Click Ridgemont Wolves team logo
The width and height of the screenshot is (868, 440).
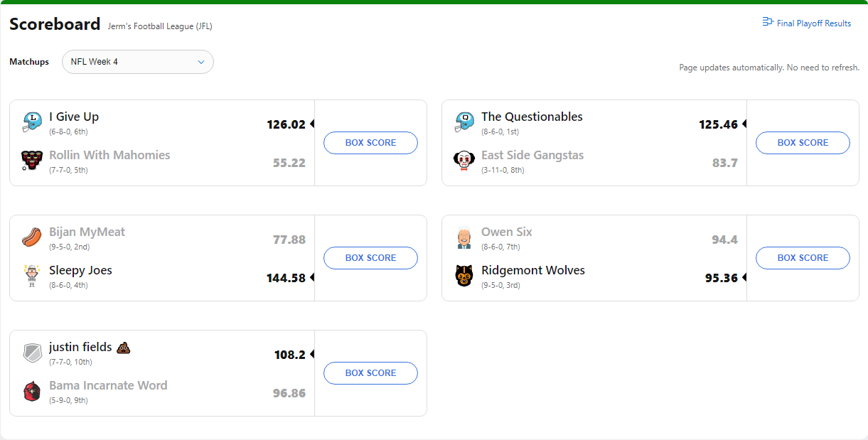tap(464, 276)
